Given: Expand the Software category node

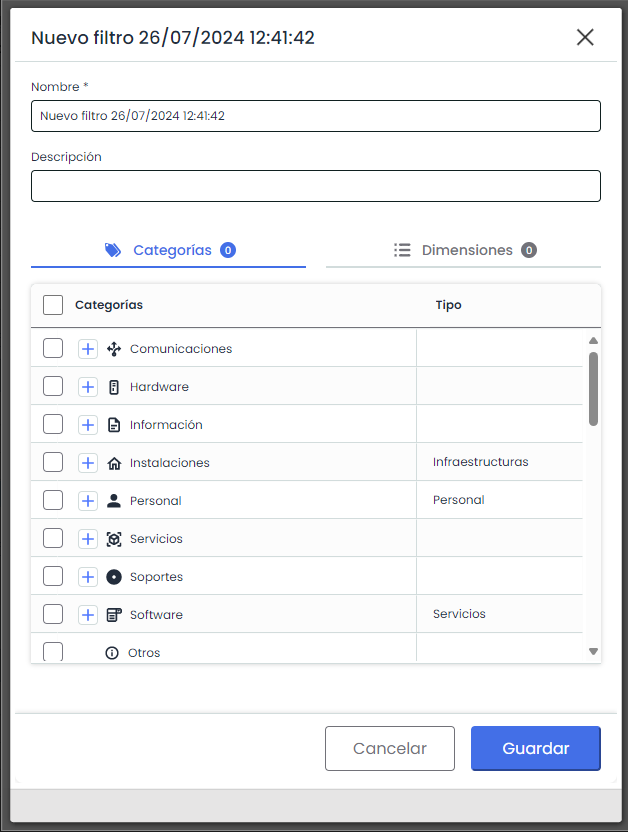Looking at the screenshot, I should [88, 615].
